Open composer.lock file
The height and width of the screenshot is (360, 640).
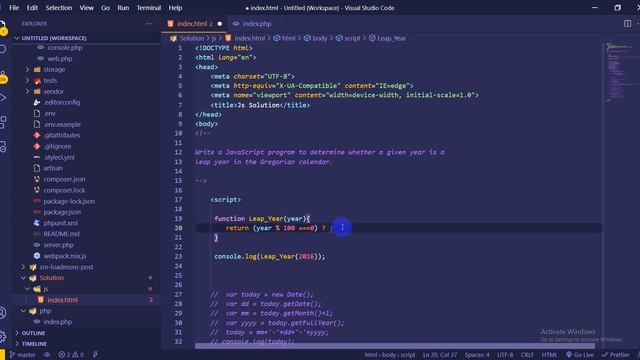64,190
